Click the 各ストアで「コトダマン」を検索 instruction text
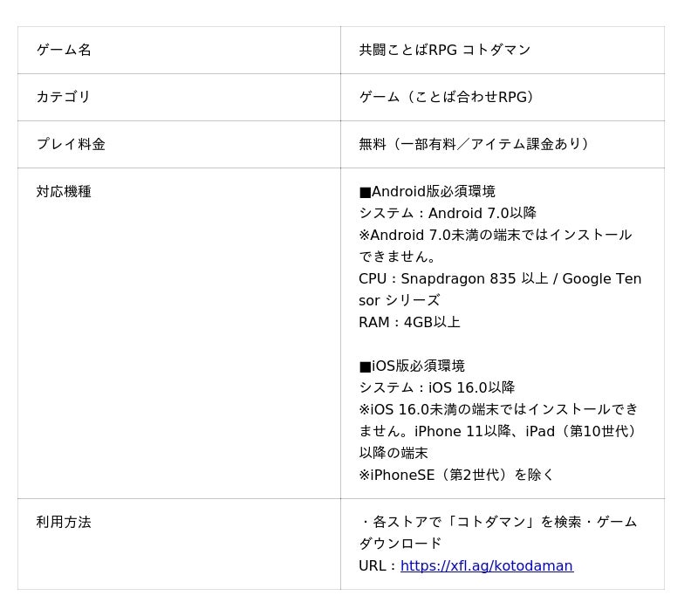698x616 pixels. 476,522
